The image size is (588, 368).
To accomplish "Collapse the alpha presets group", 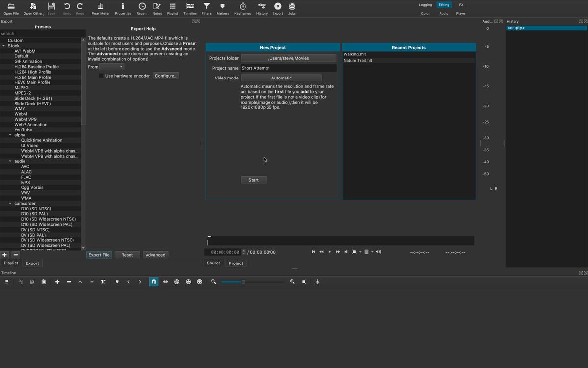I will tap(11, 135).
